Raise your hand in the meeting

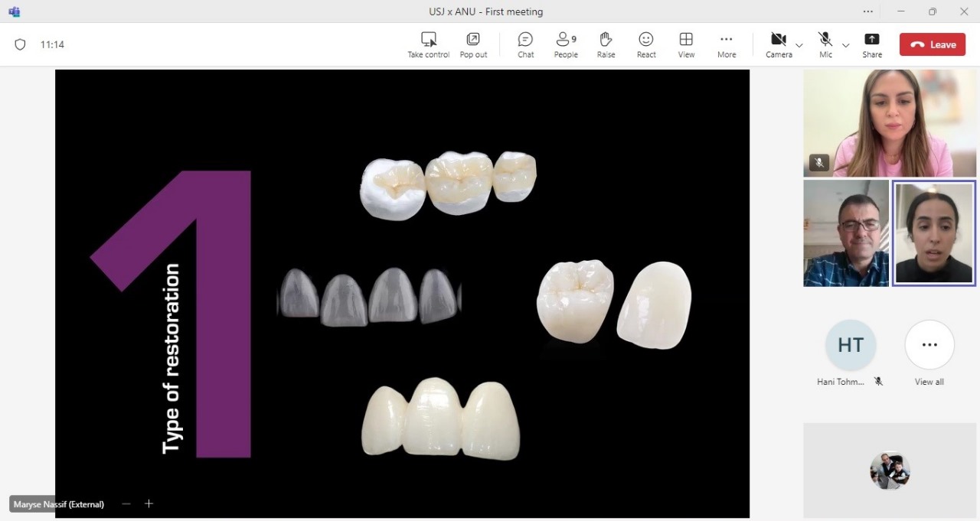point(606,40)
